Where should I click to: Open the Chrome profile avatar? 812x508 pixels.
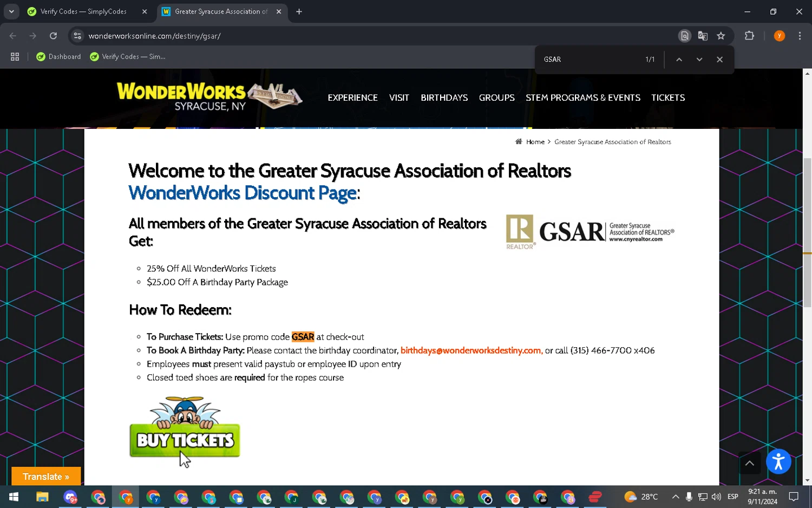pyautogui.click(x=780, y=36)
